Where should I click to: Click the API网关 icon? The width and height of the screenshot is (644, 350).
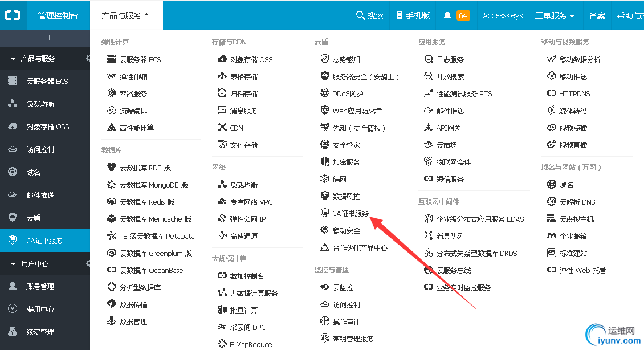tap(429, 127)
